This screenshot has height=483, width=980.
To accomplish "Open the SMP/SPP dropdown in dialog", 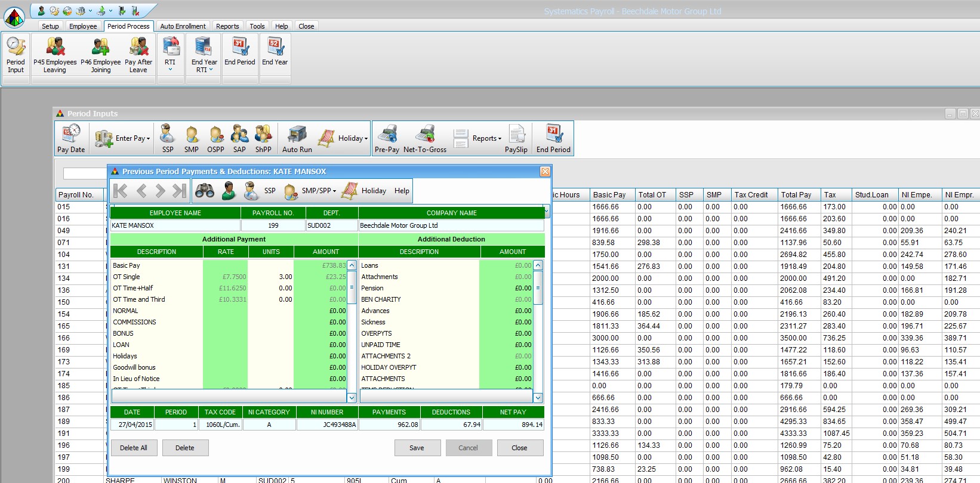I will (x=319, y=191).
